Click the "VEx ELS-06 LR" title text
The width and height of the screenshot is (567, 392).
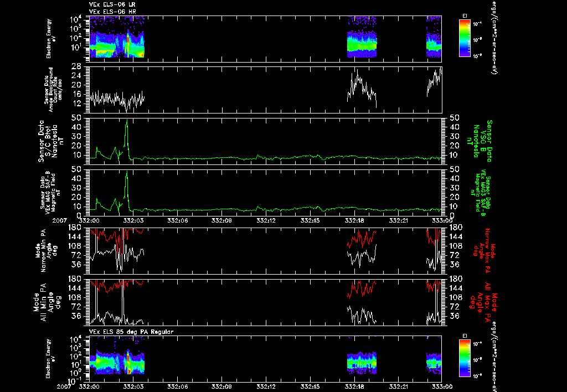(112, 4)
